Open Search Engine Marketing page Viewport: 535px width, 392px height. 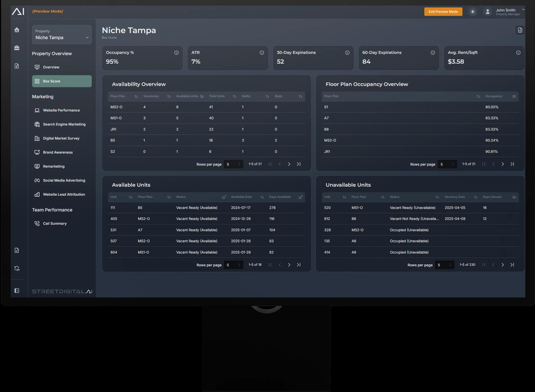64,124
